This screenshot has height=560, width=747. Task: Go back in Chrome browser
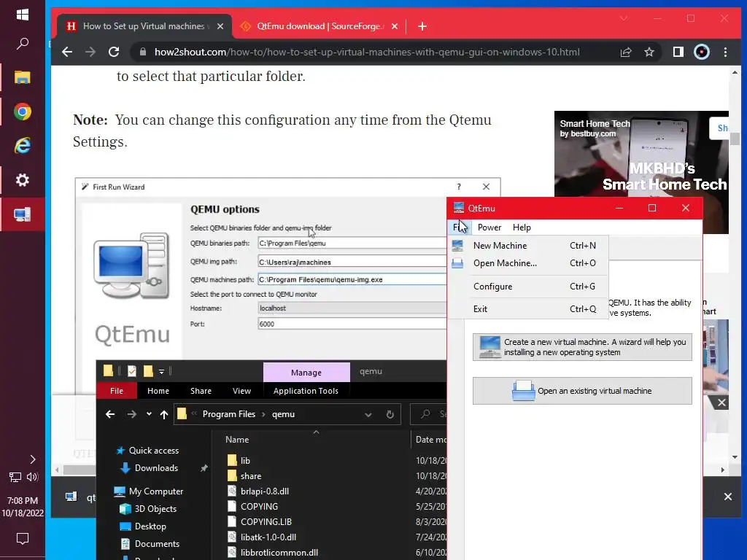pyautogui.click(x=67, y=52)
